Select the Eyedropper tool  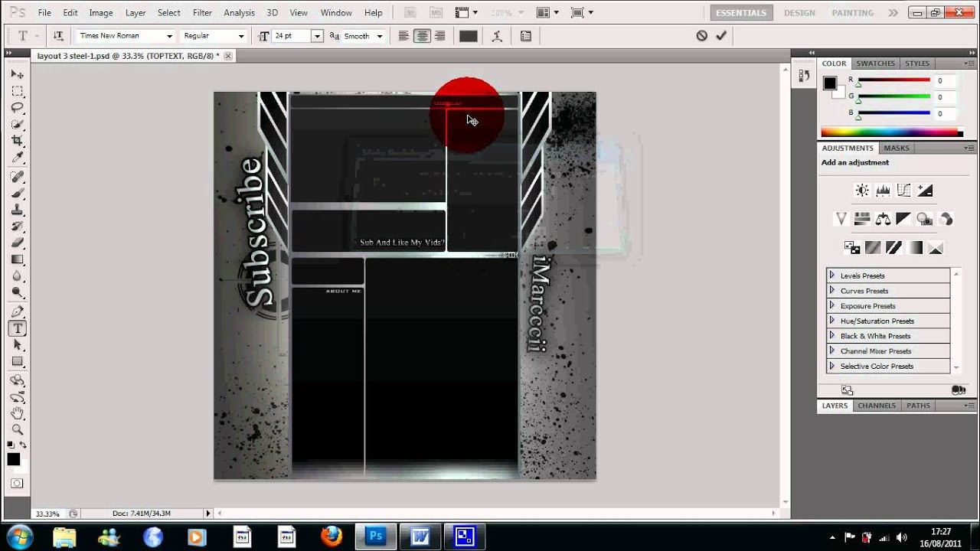tap(17, 158)
